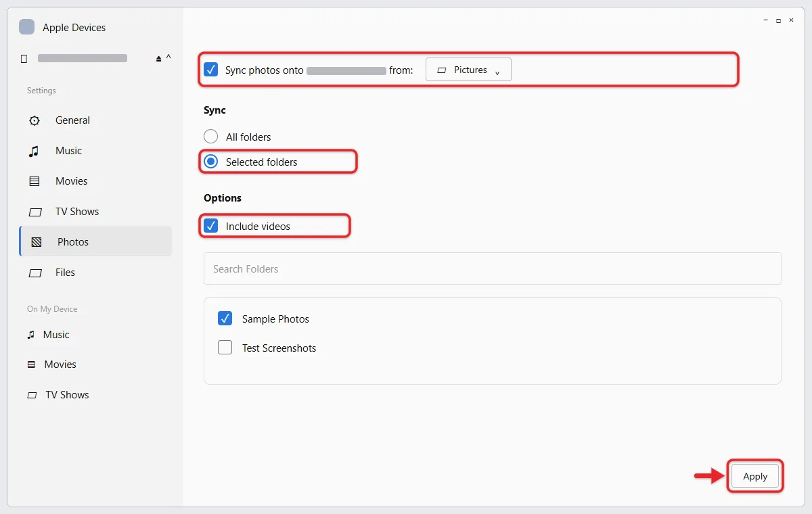The width and height of the screenshot is (812, 514).
Task: Click the TV Shows icon under On My Device
Action: 32,395
